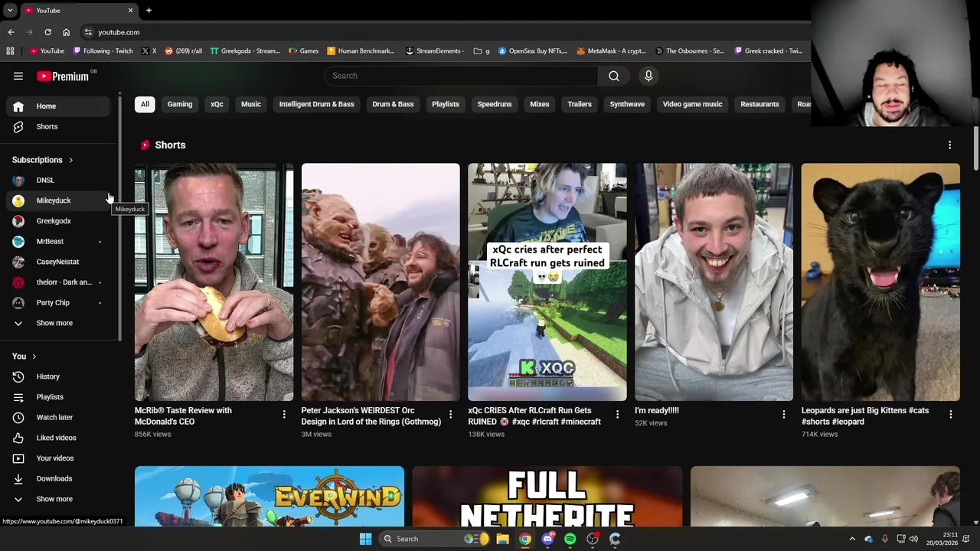980x551 pixels.
Task: Activate voice search microphone
Action: click(648, 76)
